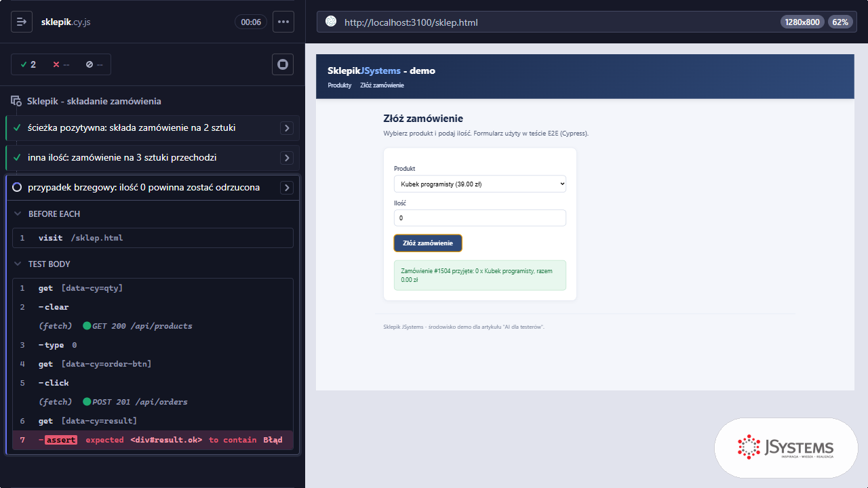Screen dimensions: 868x488
Task: Click the selector playground crosshair icon
Action: [331, 22]
